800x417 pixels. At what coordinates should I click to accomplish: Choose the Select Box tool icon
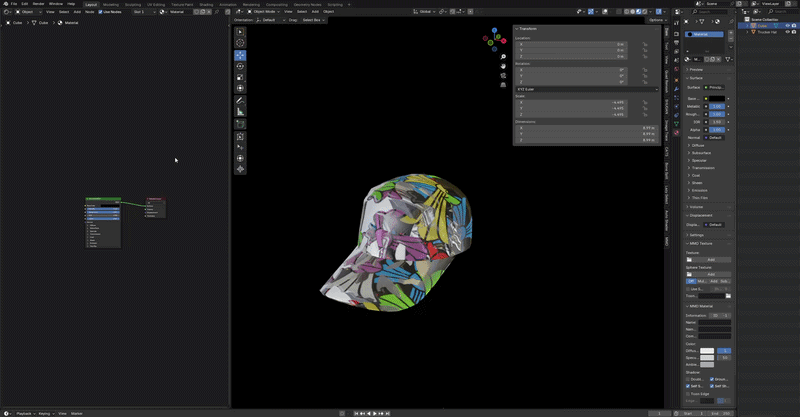240,32
